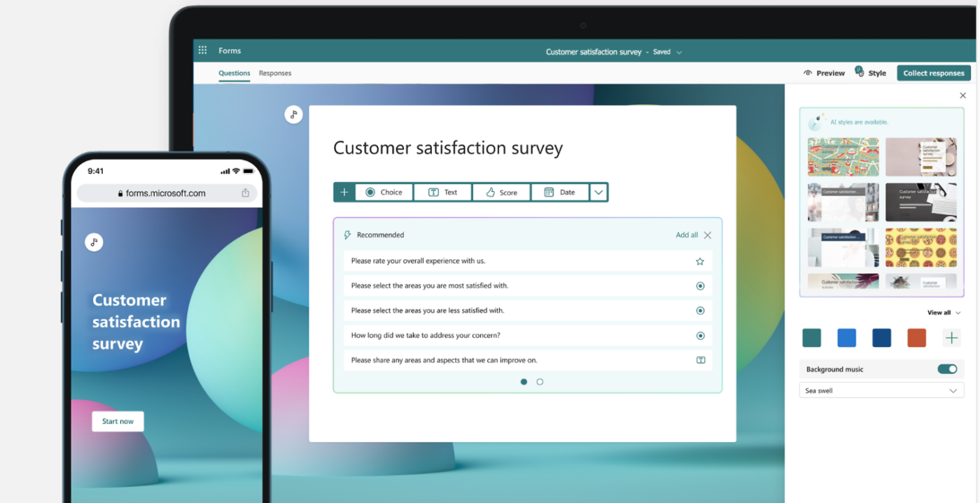The width and height of the screenshot is (980, 503).
Task: Click star icon for overall experience question
Action: (700, 261)
